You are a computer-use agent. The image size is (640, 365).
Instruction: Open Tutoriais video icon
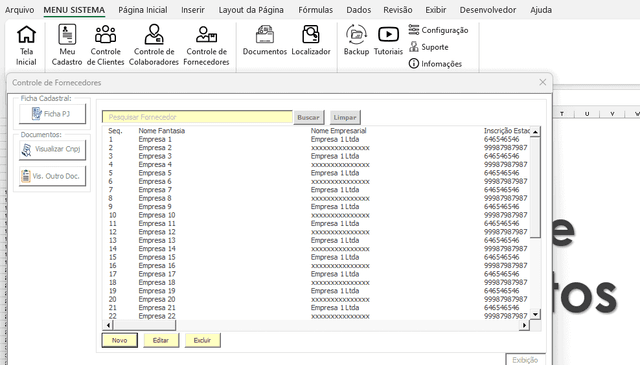click(388, 40)
